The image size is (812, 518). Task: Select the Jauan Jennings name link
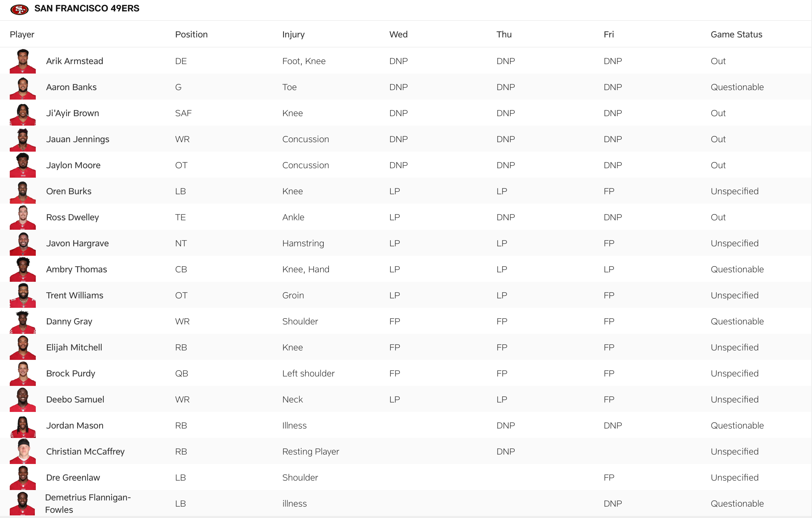77,139
